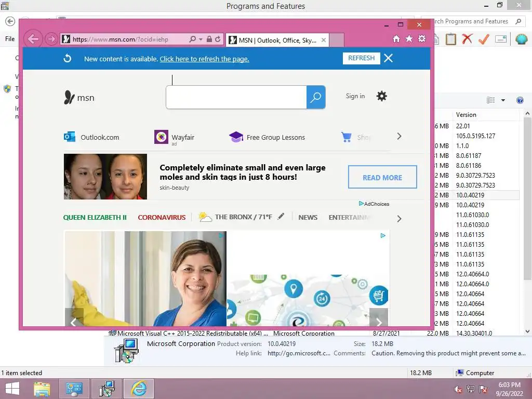Click the msn butterfly logo
The width and height of the screenshot is (532, 399).
[79, 98]
